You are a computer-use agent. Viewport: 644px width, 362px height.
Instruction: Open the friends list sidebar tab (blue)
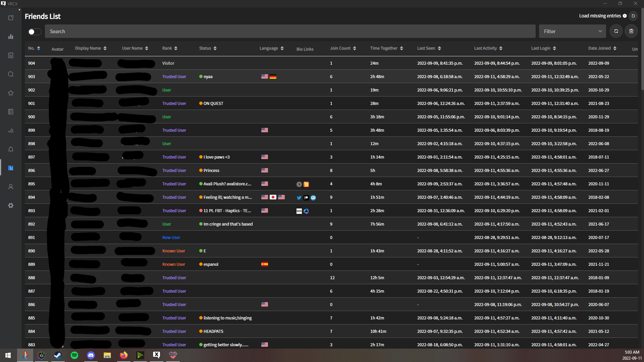tap(11, 168)
